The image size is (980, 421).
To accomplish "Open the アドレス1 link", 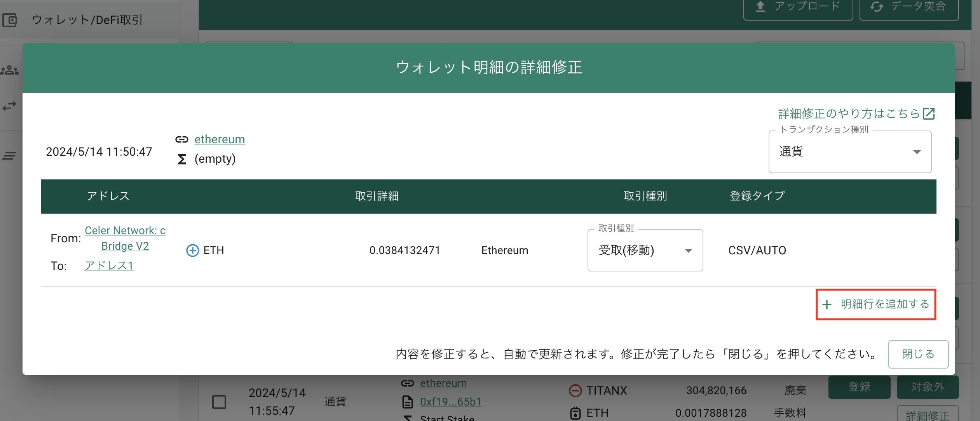I will pos(109,266).
